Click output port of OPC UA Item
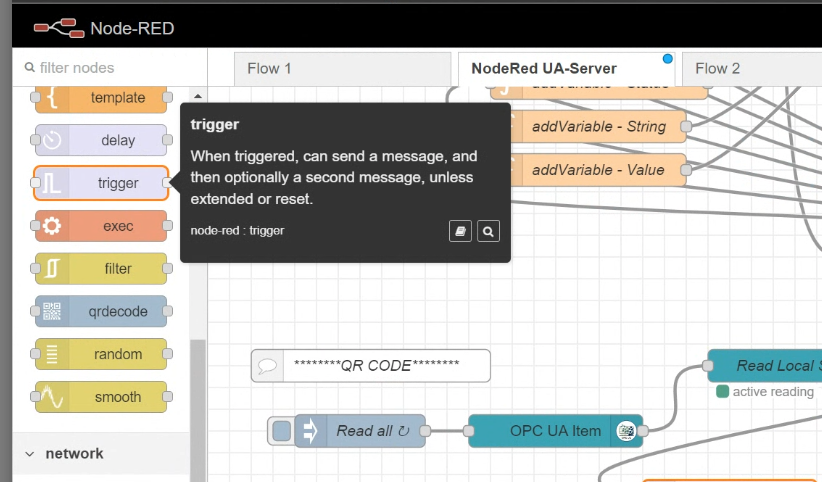 point(643,431)
